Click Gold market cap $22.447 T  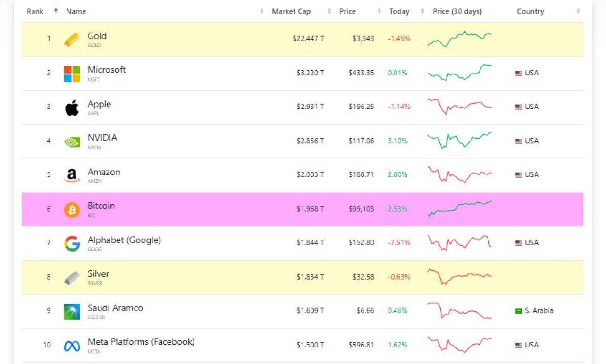[308, 39]
